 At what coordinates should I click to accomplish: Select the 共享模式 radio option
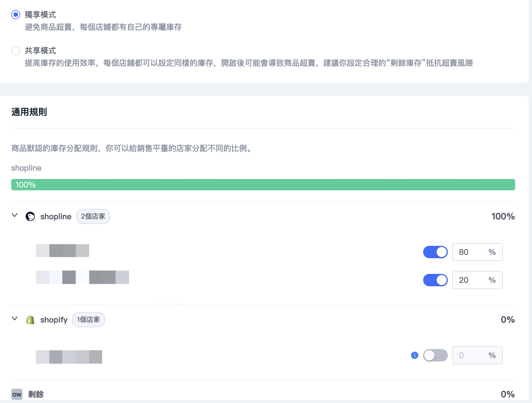[16, 51]
